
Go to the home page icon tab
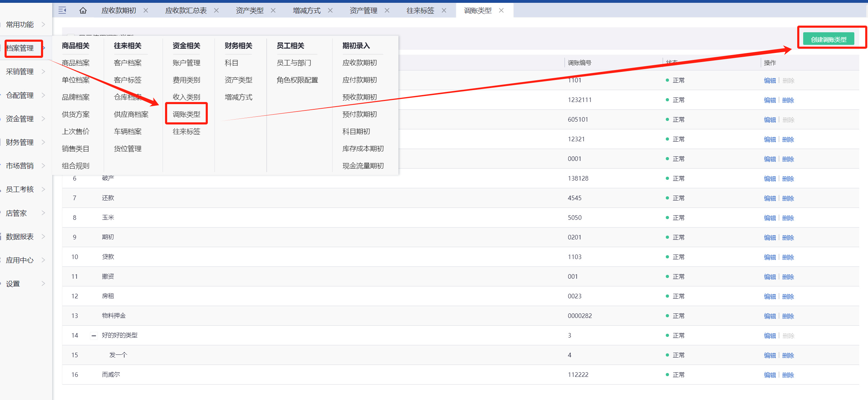(83, 11)
